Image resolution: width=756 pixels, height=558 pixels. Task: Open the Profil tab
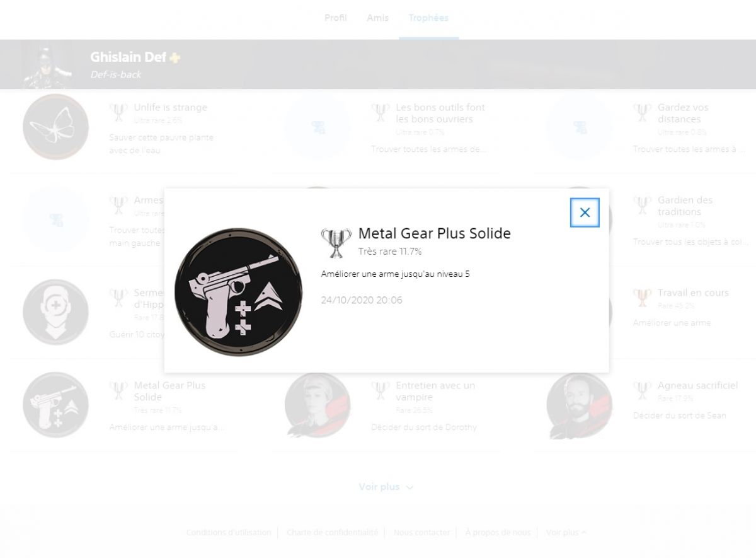336,18
